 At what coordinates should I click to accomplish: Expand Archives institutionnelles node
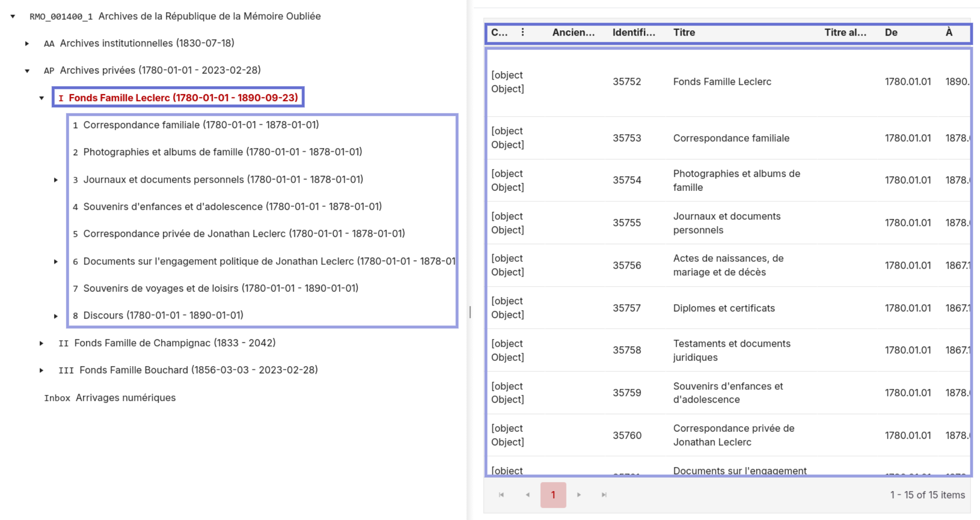(x=27, y=43)
